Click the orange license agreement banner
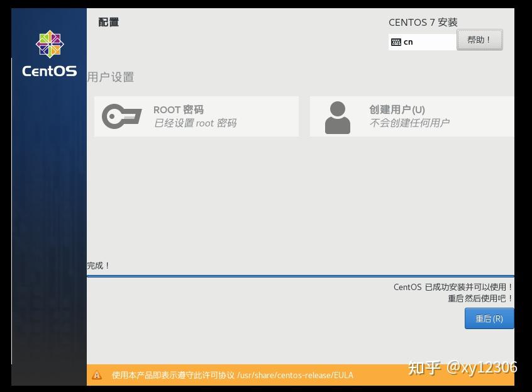The width and height of the screenshot is (532, 392). tap(308, 375)
